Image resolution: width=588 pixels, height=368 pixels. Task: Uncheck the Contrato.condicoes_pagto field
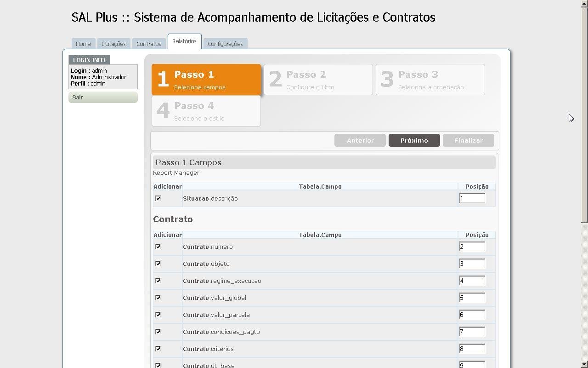158,332
